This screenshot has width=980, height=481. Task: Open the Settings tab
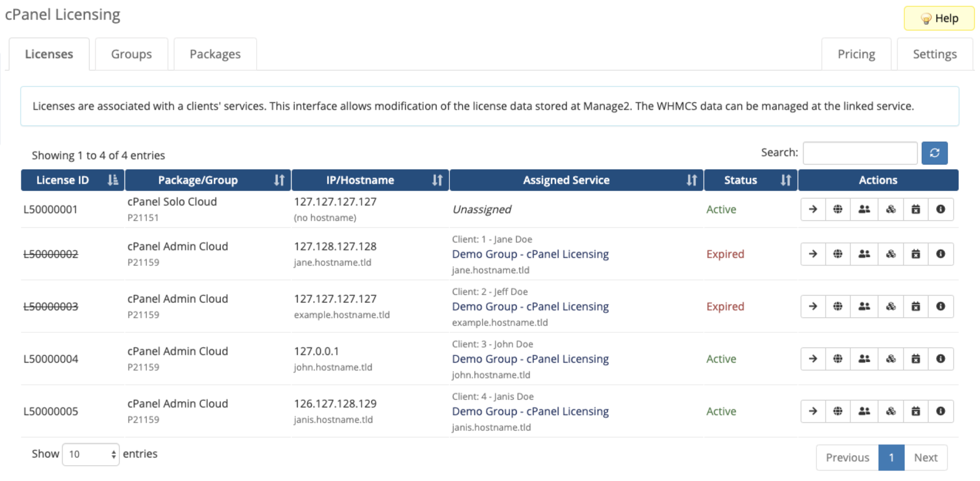tap(935, 54)
